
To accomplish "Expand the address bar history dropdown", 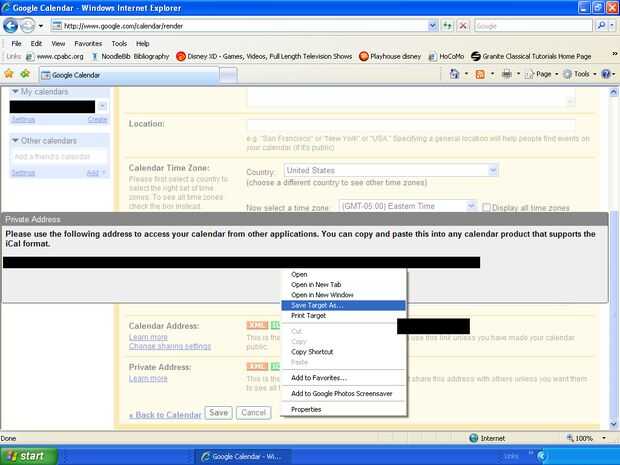I will click(433, 26).
